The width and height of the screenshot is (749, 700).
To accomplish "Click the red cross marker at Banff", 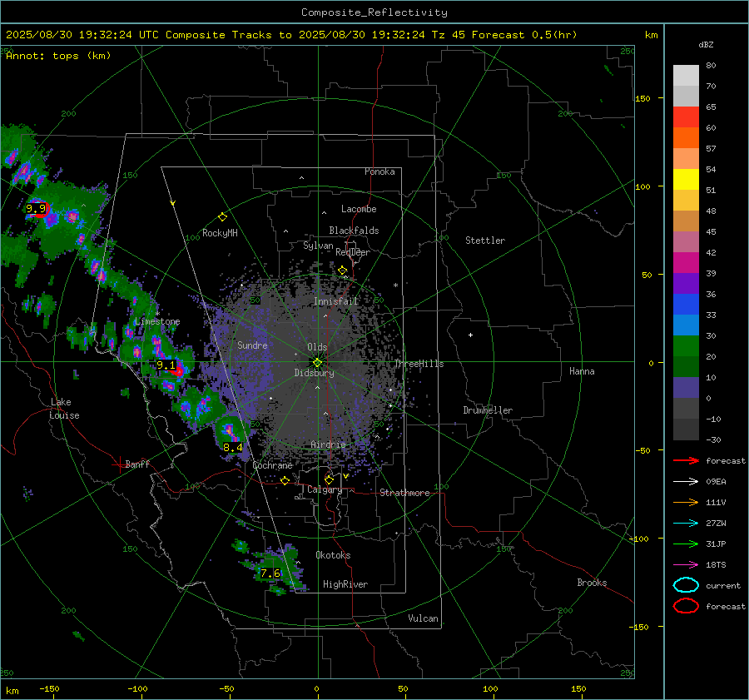I will click(119, 464).
